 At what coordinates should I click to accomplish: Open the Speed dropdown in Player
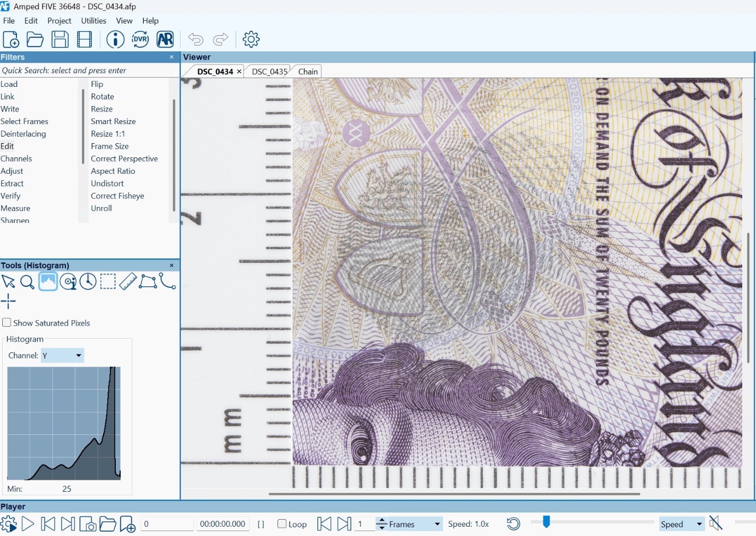click(x=682, y=524)
